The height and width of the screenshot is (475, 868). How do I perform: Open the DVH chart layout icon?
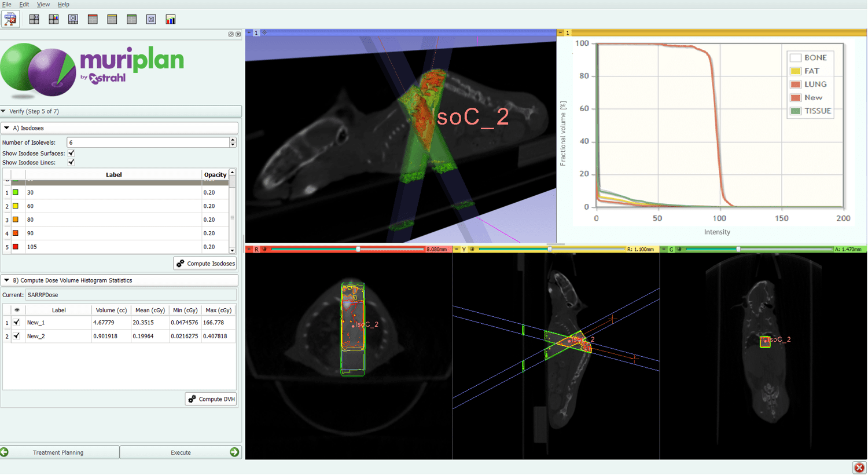pyautogui.click(x=170, y=19)
